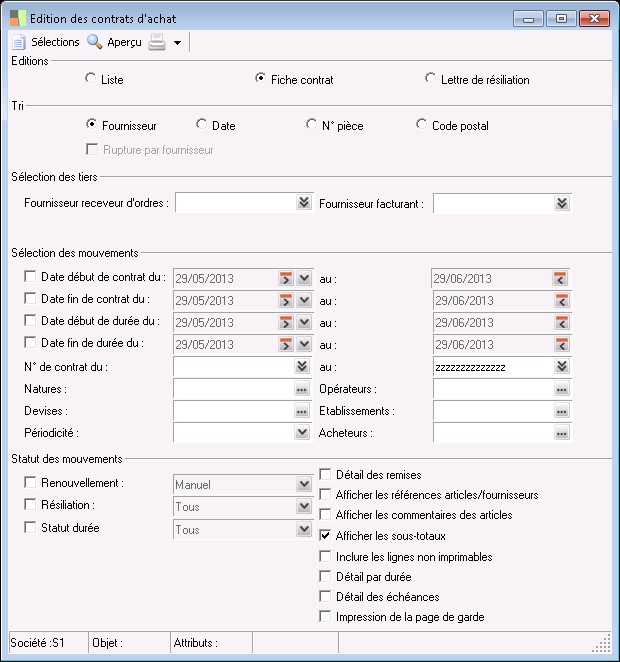Open the Fournisseur facturant dropdown
620x662 pixels.
(562, 203)
